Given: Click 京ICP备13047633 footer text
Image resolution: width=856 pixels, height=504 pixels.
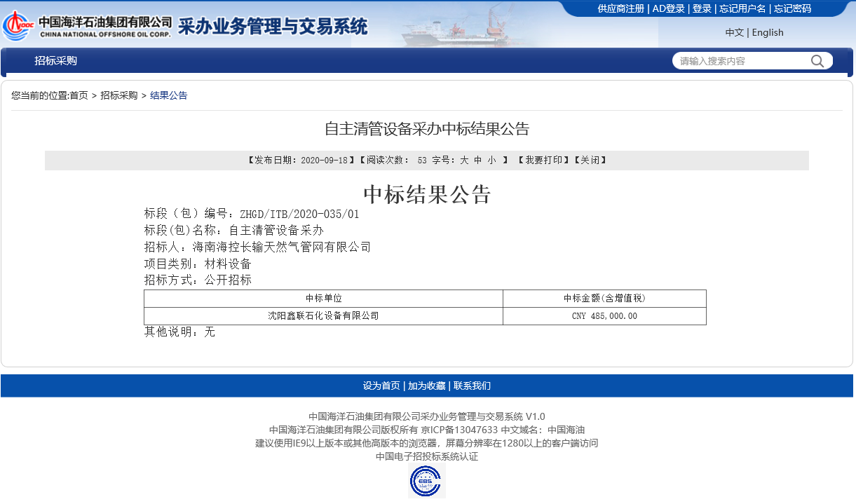Looking at the screenshot, I should [x=459, y=430].
